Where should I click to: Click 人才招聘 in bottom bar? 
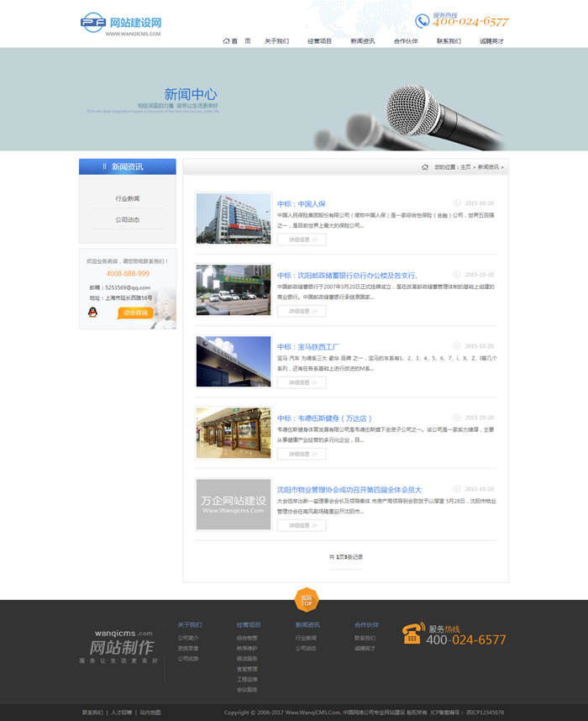[121, 713]
